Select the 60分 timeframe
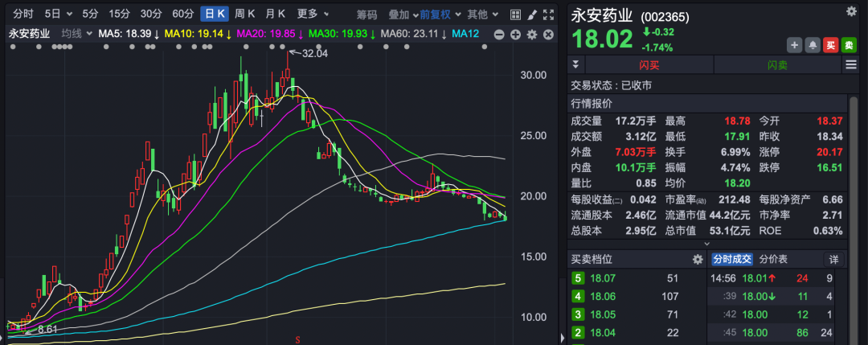868x345 pixels. (183, 14)
